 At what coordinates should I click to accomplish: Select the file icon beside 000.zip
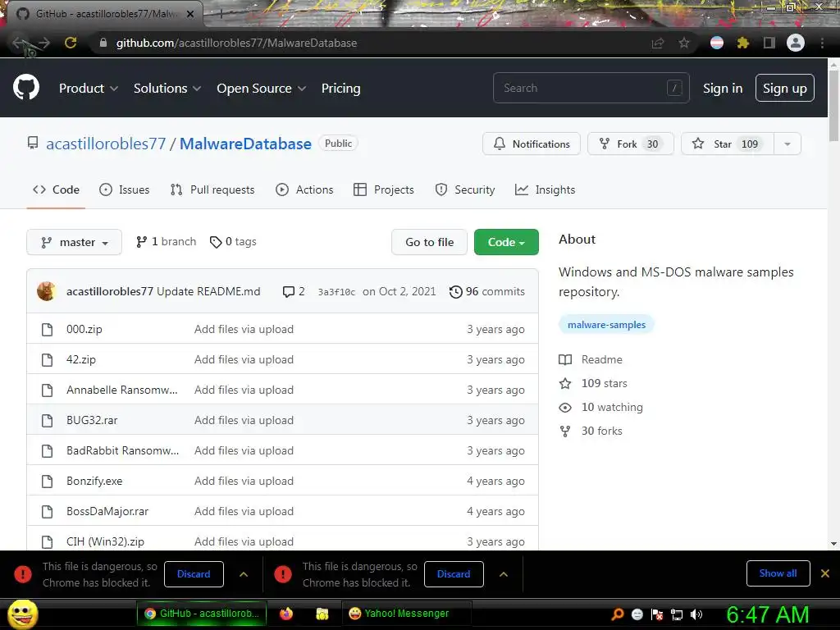pos(47,329)
